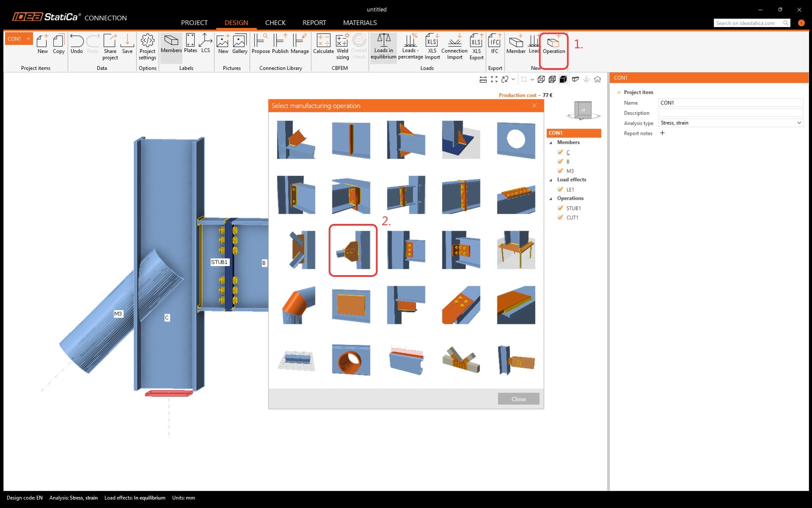Viewport: 812px width, 508px height.
Task: Toggle the CUT1 operation checkbox
Action: 560,217
